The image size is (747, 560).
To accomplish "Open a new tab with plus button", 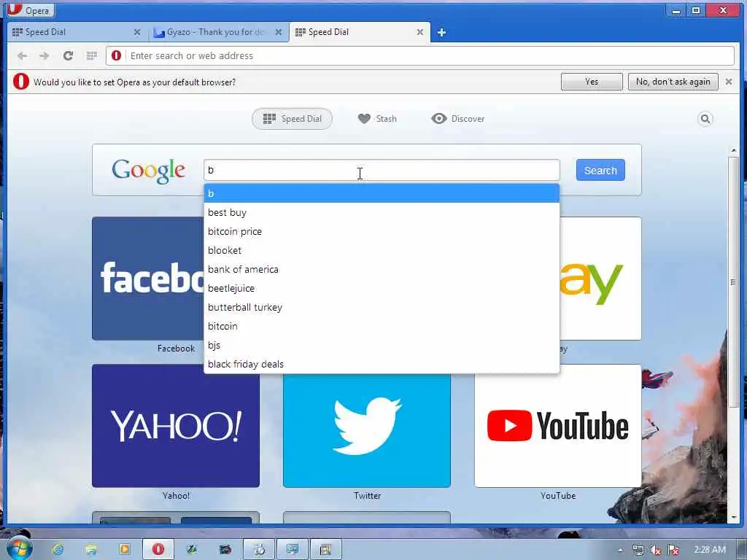I will [441, 32].
